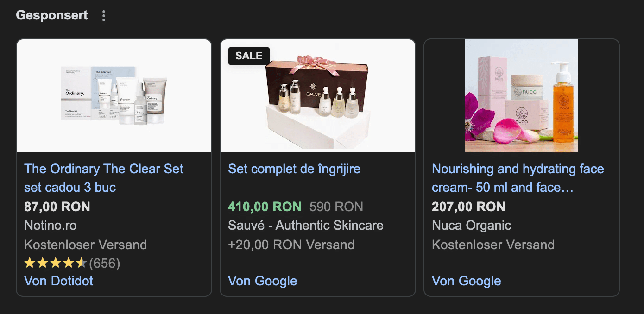The width and height of the screenshot is (644, 314).
Task: Open the three-dot menu next to Gesponsert
Action: point(104,16)
